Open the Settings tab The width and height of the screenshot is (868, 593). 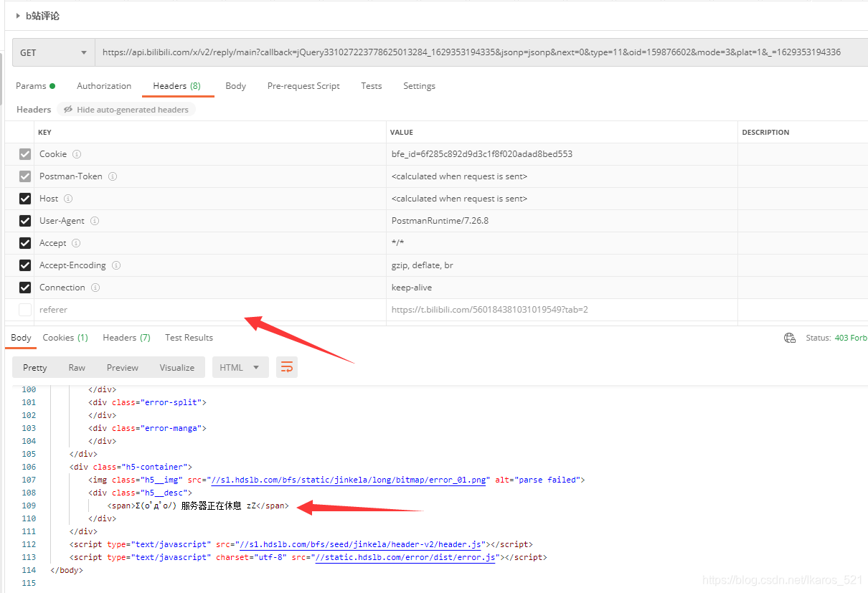[x=419, y=86]
